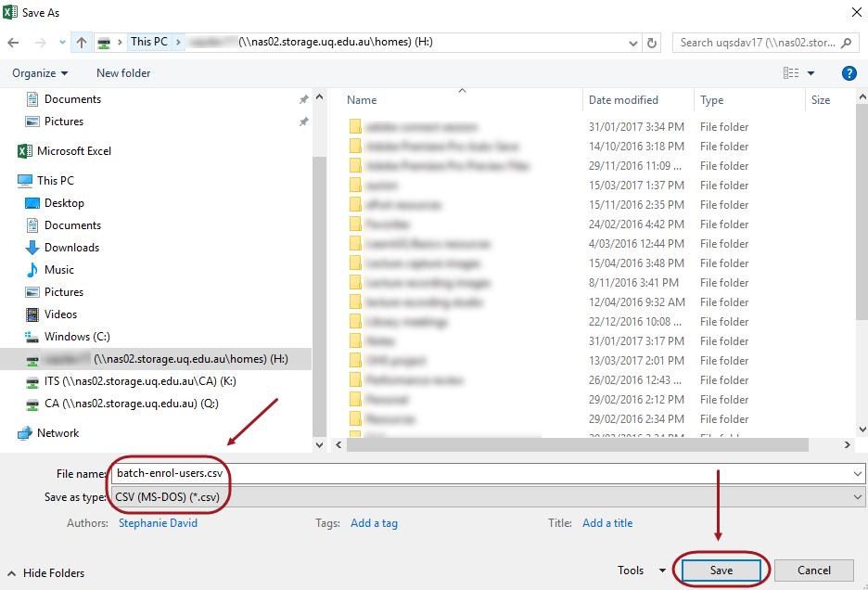This screenshot has width=868, height=590.
Task: Open the Save as type dropdown
Action: pyautogui.click(x=857, y=498)
